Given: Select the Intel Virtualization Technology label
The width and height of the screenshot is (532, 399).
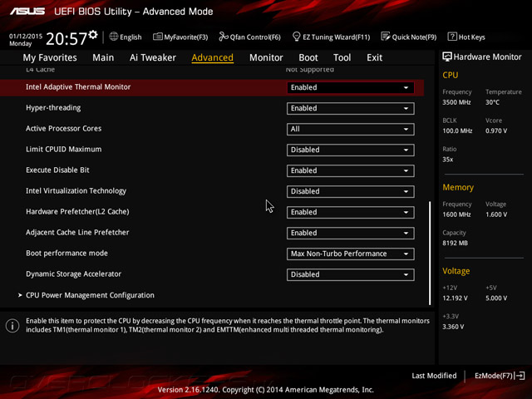Looking at the screenshot, I should point(76,191).
